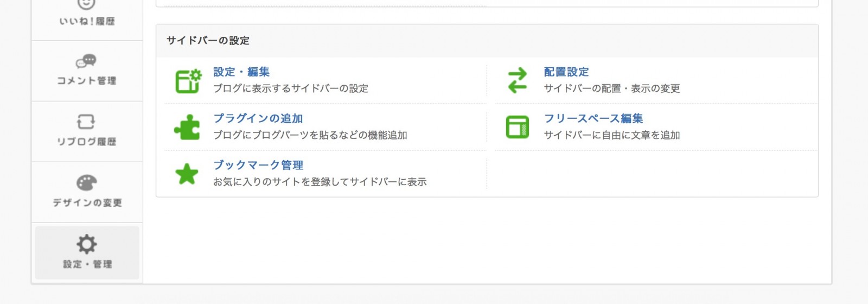The image size is (868, 304).
Task: Click the gear 設定・管理 icon
Action: [x=87, y=244]
